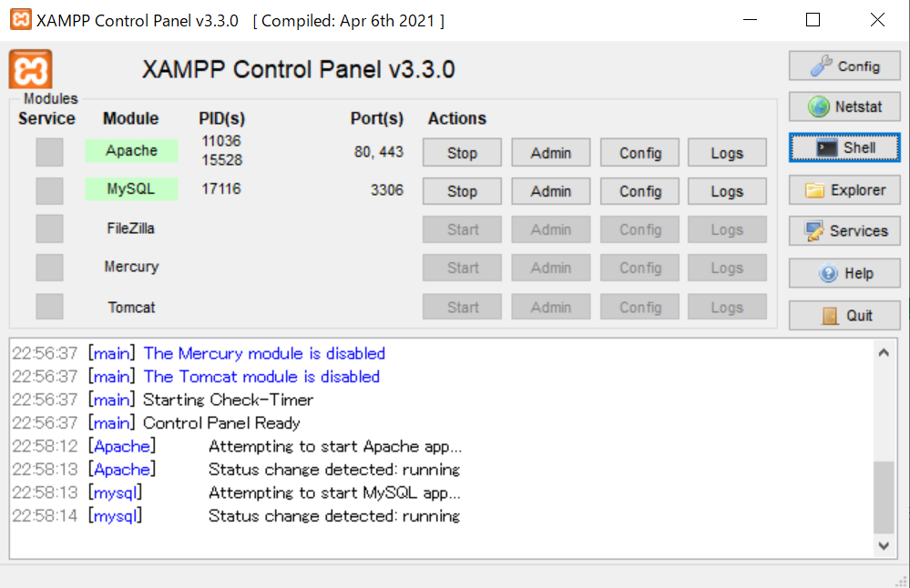This screenshot has height=588, width=910.
Task: Open Apache Admin page
Action: point(551,153)
